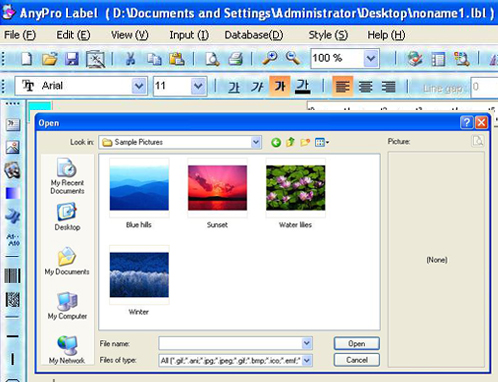Image resolution: width=498 pixels, height=382 pixels.
Task: Expand the Files of type dropdown
Action: tap(307, 360)
